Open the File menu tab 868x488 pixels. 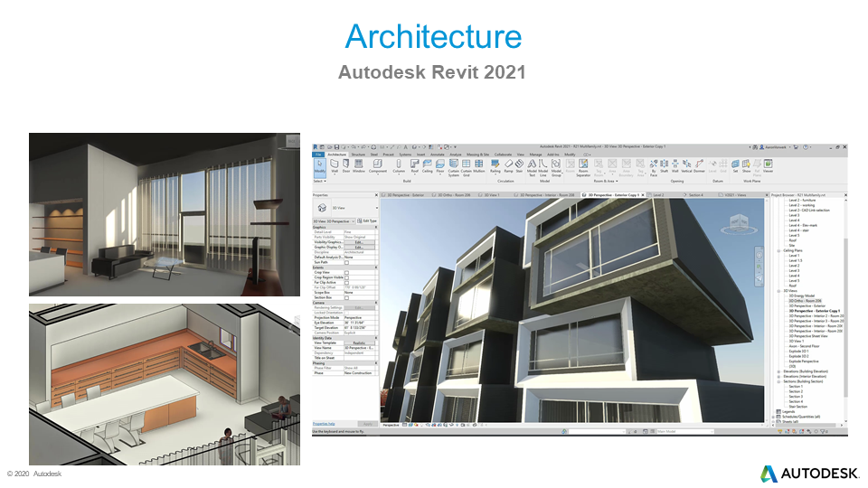(318, 155)
